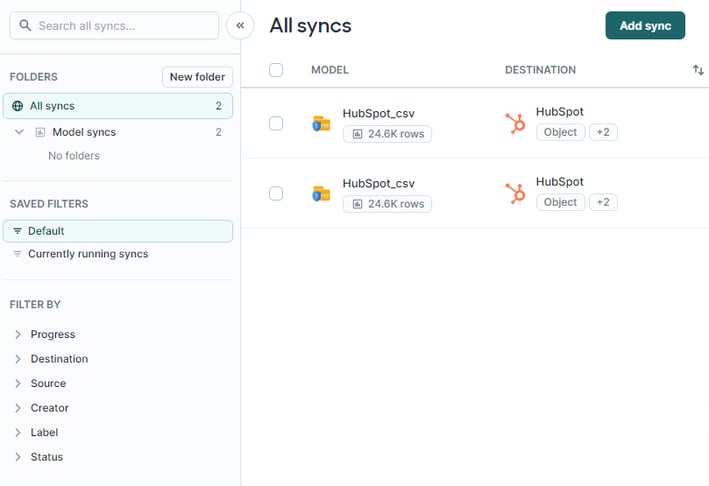The height and width of the screenshot is (486, 709).
Task: Click the HubSpot logo in second row
Action: [x=516, y=193]
